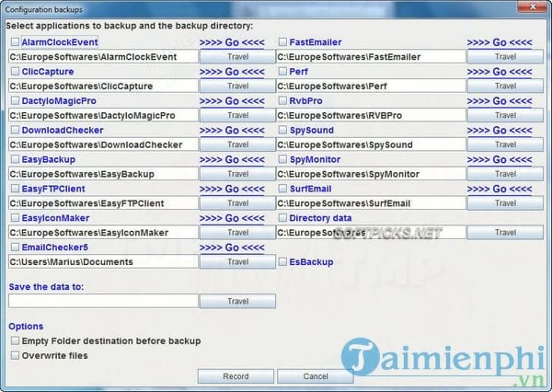The image size is (552, 392).
Task: Select the EasyBackup checkbox
Action: pyautogui.click(x=15, y=159)
